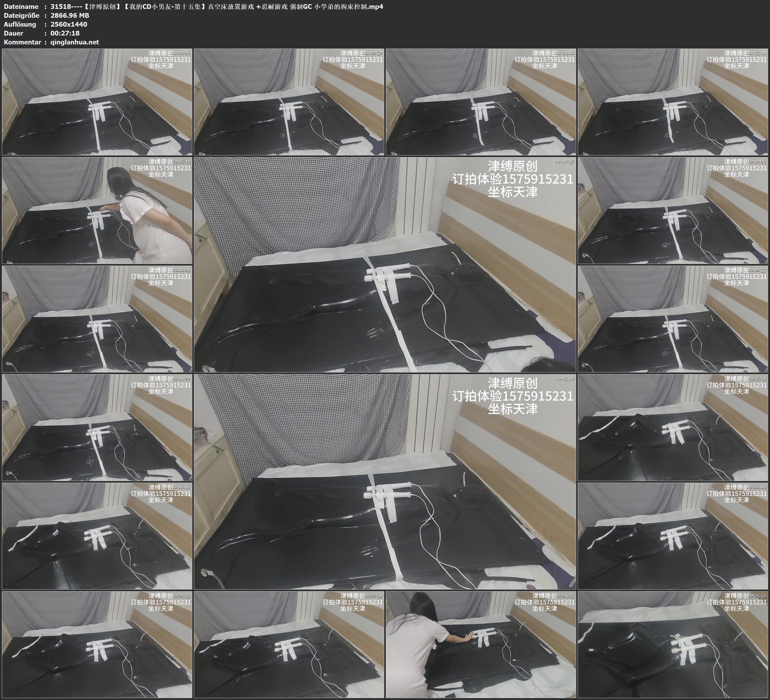
Task: Click the frame timestamped 00:18:40
Action: pos(97,536)
